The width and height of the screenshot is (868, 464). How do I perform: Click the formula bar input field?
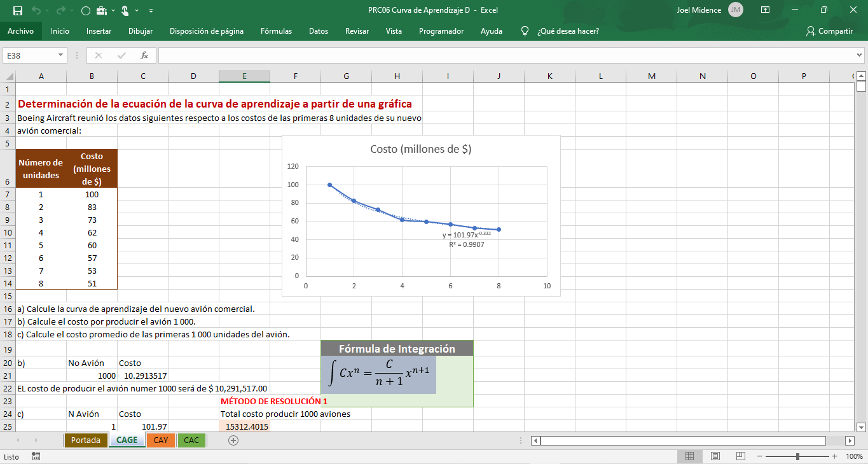tap(502, 55)
